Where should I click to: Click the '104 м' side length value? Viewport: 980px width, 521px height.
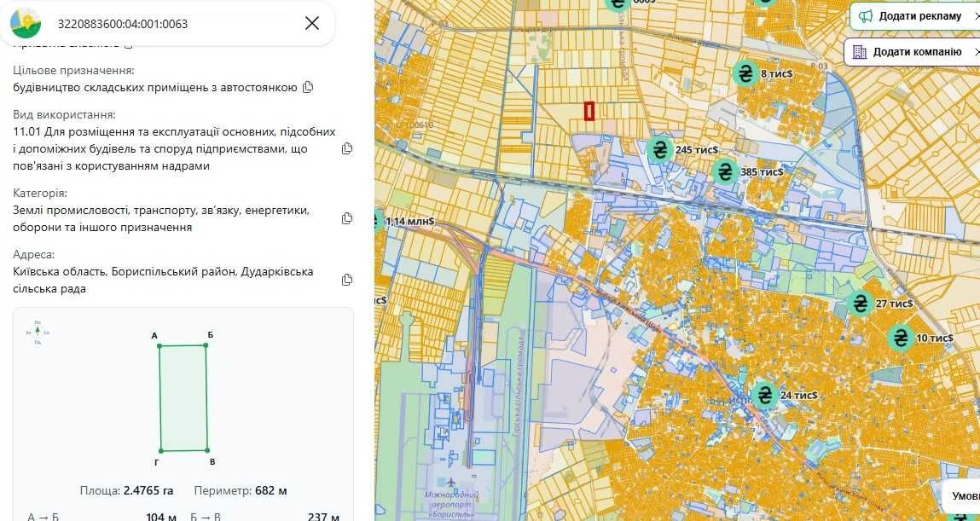(161, 517)
